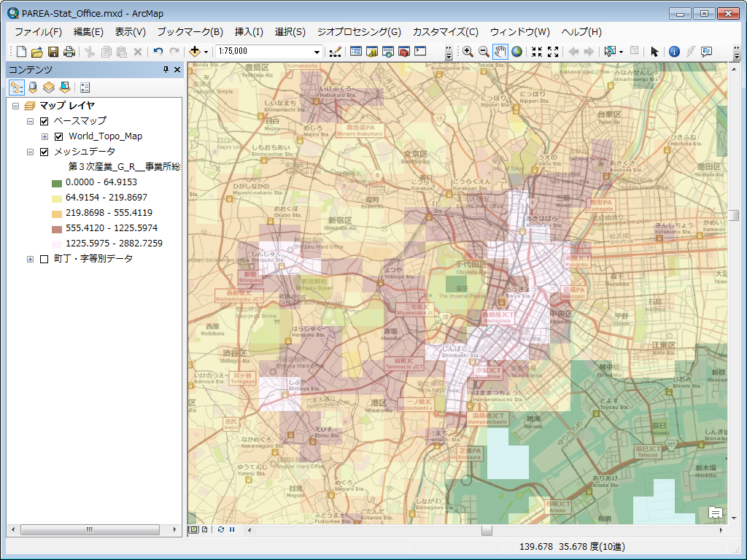The width and height of the screenshot is (747, 560).
Task: Open the ブックマーク(B) menu
Action: click(x=190, y=32)
